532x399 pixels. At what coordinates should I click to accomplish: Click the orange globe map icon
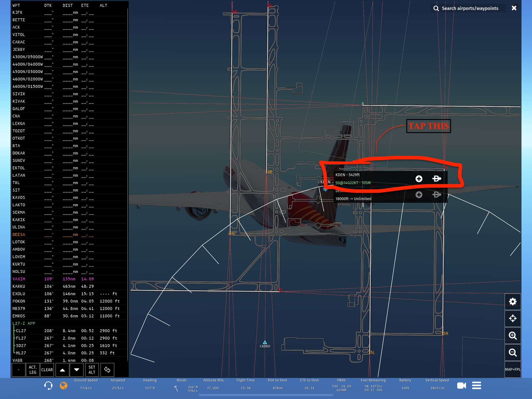coord(63,385)
